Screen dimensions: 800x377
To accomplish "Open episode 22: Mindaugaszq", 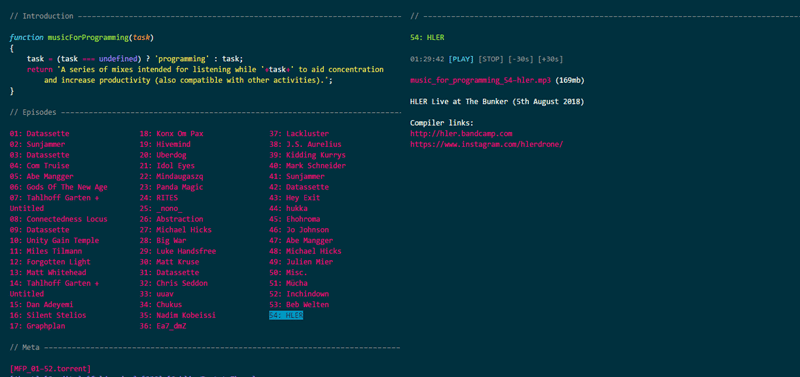I will tap(171, 177).
